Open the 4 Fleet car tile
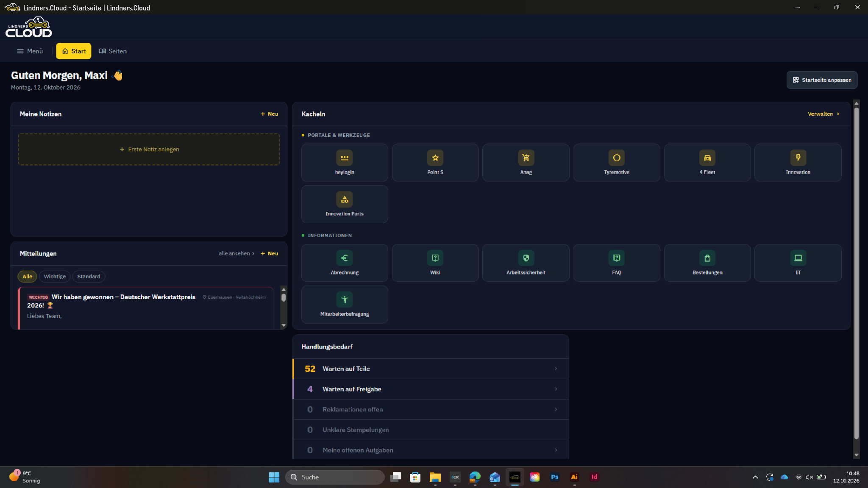The height and width of the screenshot is (488, 868). pos(707,163)
